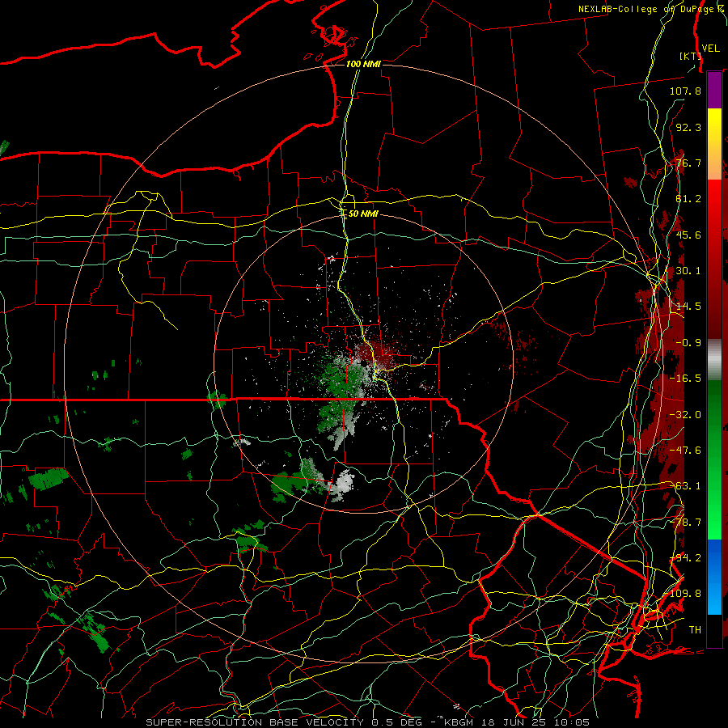Screen dimensions: 728x728
Task: Click the 50 NMI range ring label
Action: (363, 214)
